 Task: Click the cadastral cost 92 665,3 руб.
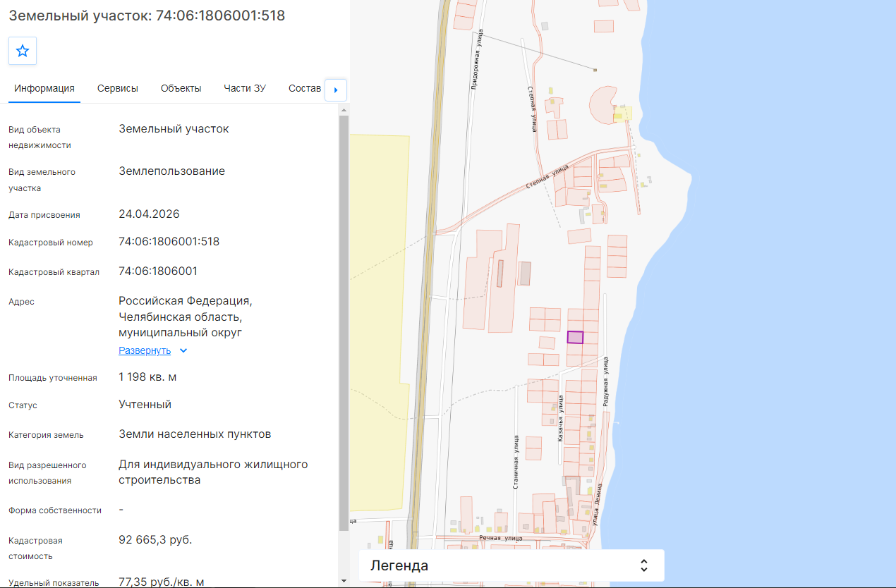click(x=155, y=540)
